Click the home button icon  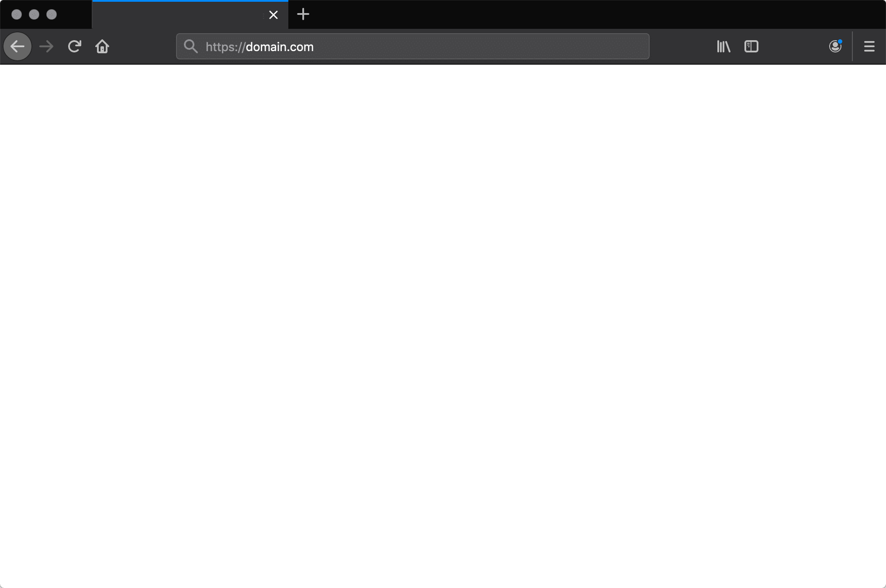click(x=102, y=46)
